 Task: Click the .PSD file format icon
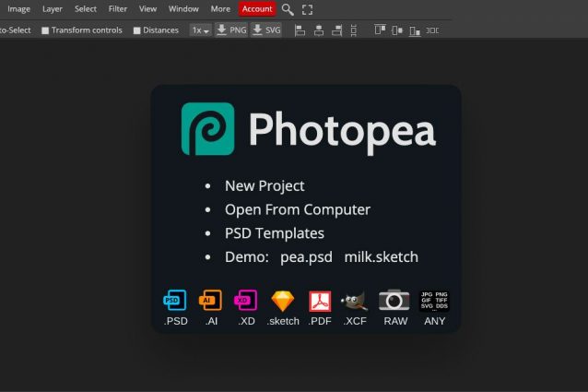174,300
